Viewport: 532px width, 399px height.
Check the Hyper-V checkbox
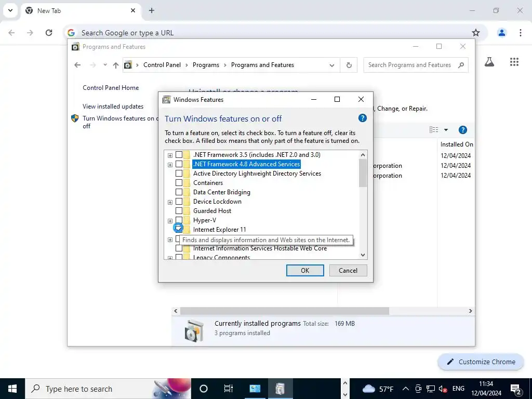[179, 220]
